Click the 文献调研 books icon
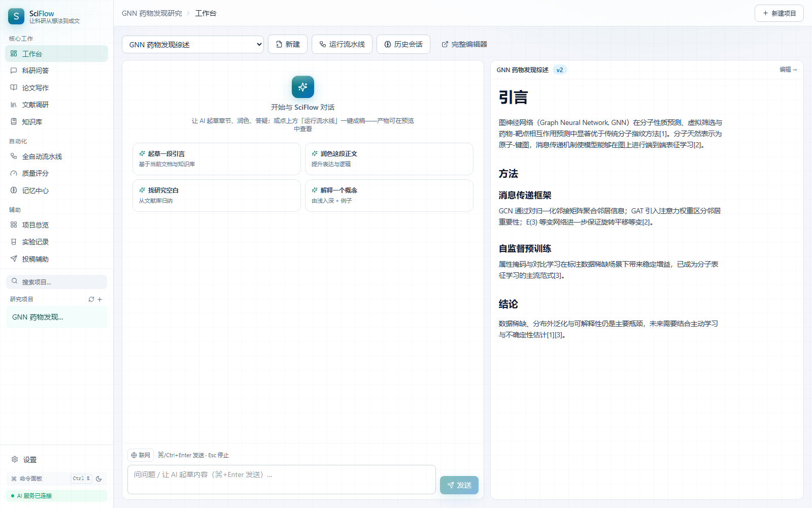 point(14,105)
